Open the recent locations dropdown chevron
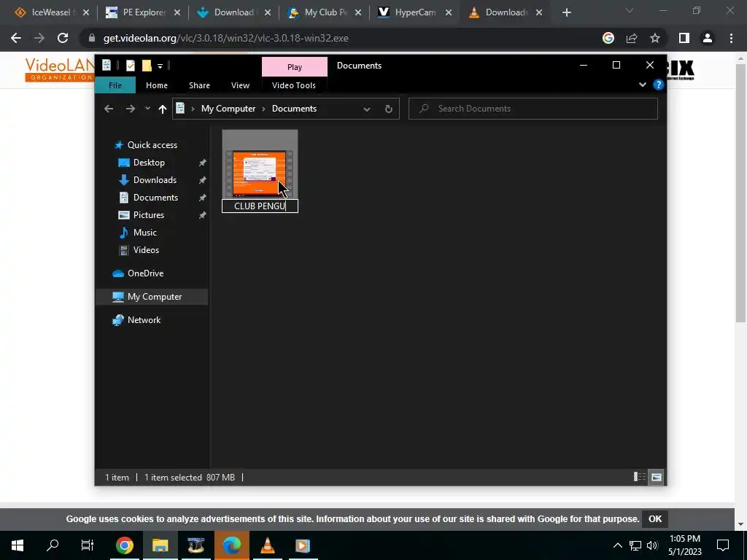This screenshot has width=747, height=560. [x=147, y=109]
